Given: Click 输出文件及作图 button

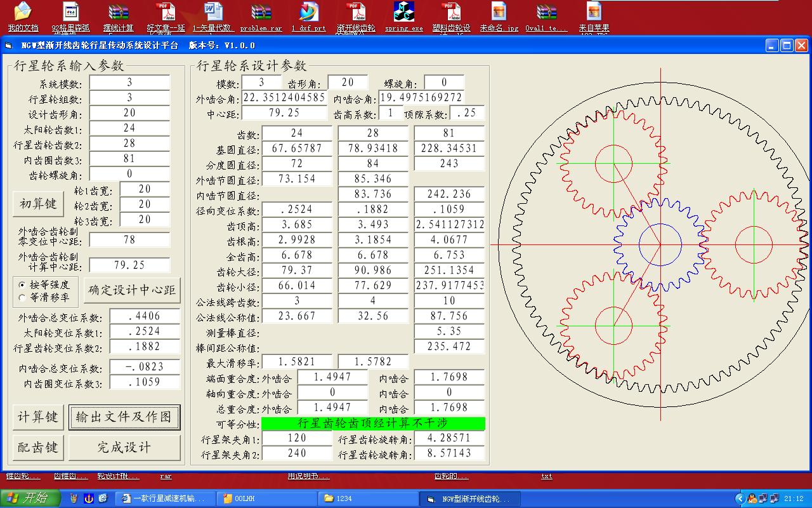Looking at the screenshot, I should (124, 417).
